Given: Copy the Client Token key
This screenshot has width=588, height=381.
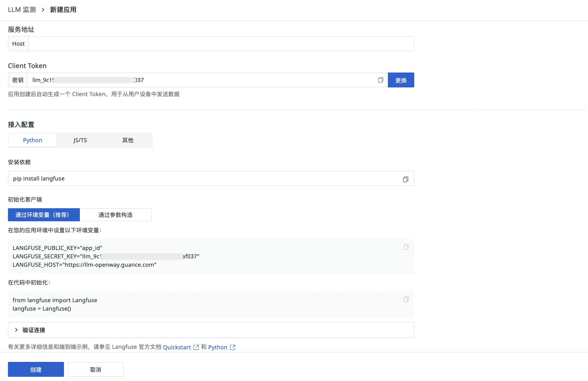Looking at the screenshot, I should 380,80.
